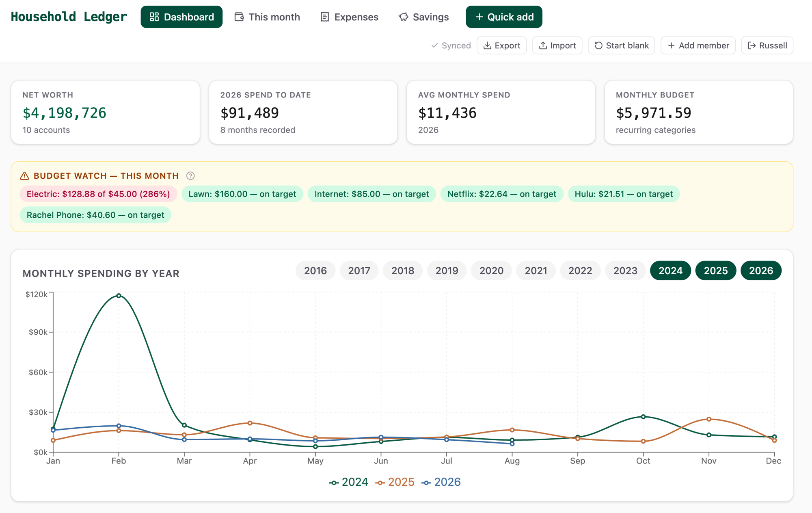812x513 pixels.
Task: Click the 2025 legend entry
Action: click(x=395, y=482)
